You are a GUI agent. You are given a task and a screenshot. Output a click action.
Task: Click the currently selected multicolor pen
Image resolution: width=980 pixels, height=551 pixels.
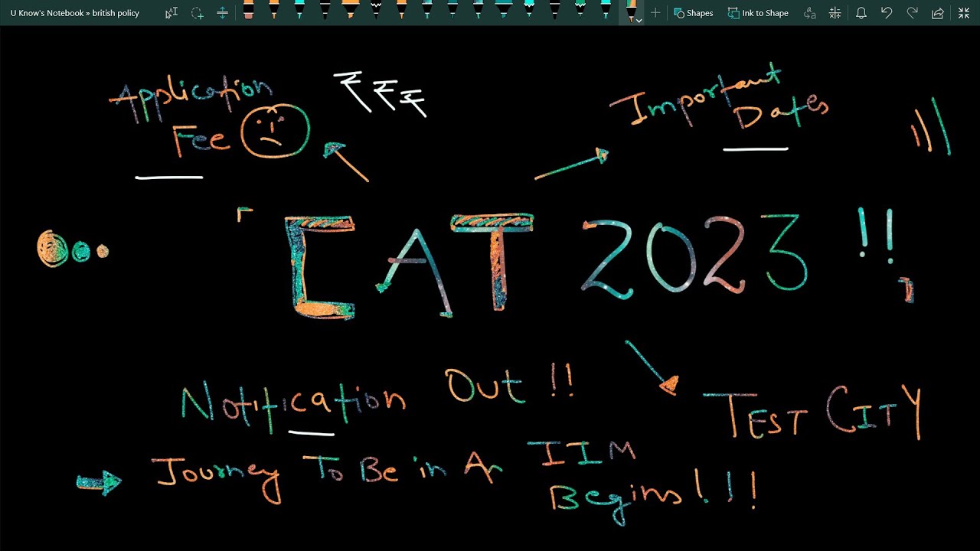pyautogui.click(x=631, y=11)
